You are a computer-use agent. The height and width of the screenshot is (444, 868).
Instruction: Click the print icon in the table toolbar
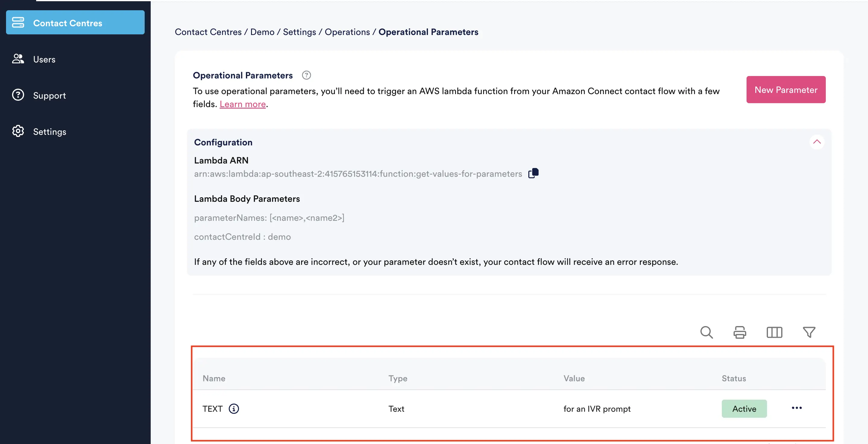[x=740, y=332]
